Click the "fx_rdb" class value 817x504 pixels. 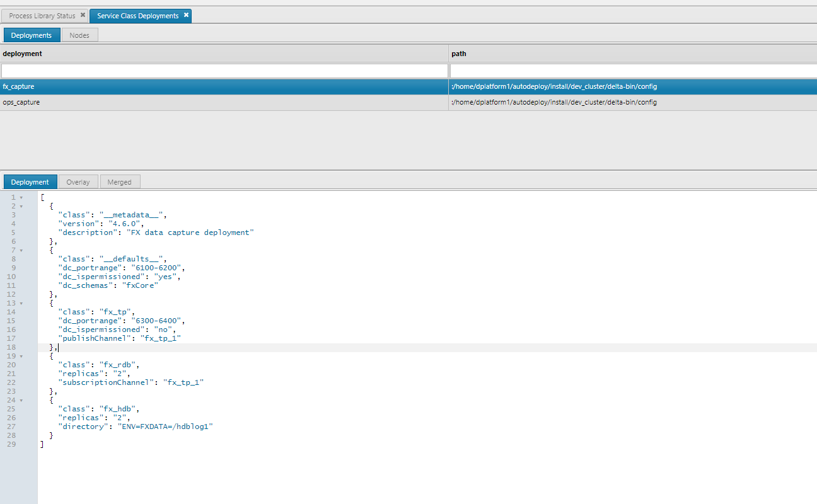click(x=119, y=365)
